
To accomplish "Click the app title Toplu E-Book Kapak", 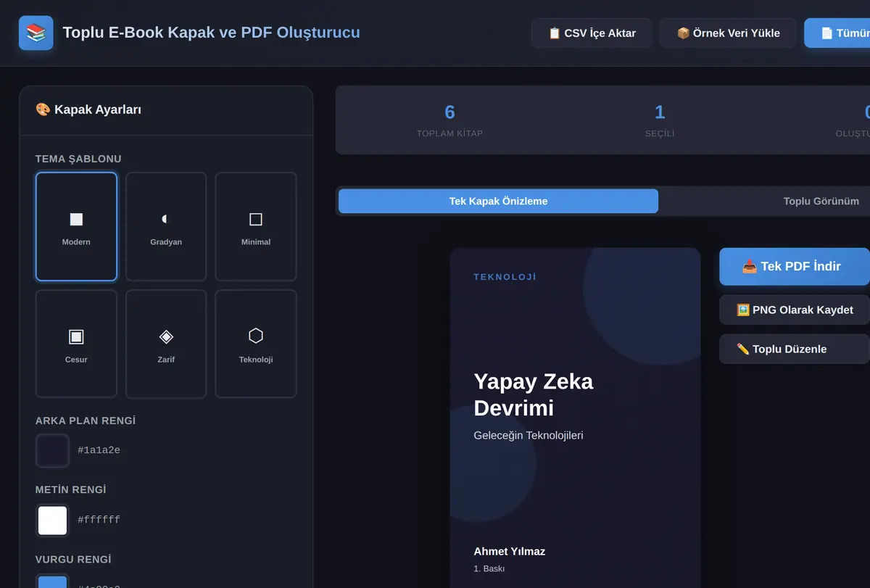I will 211,33.
